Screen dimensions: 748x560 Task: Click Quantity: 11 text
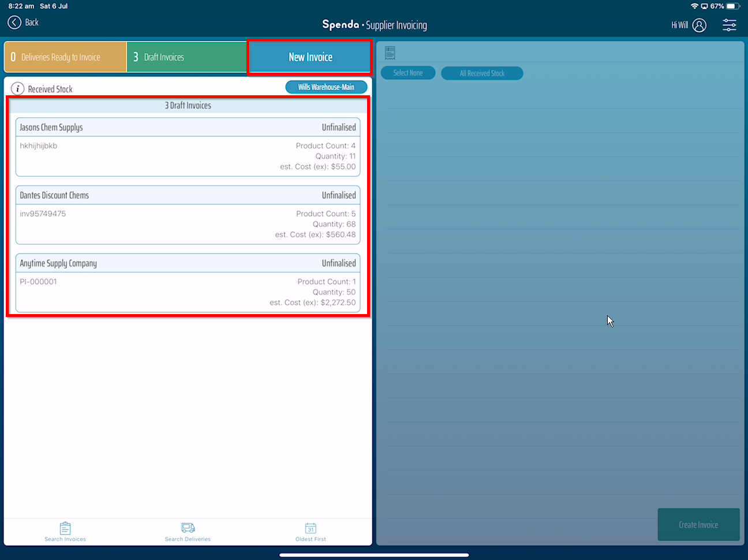[x=335, y=156]
